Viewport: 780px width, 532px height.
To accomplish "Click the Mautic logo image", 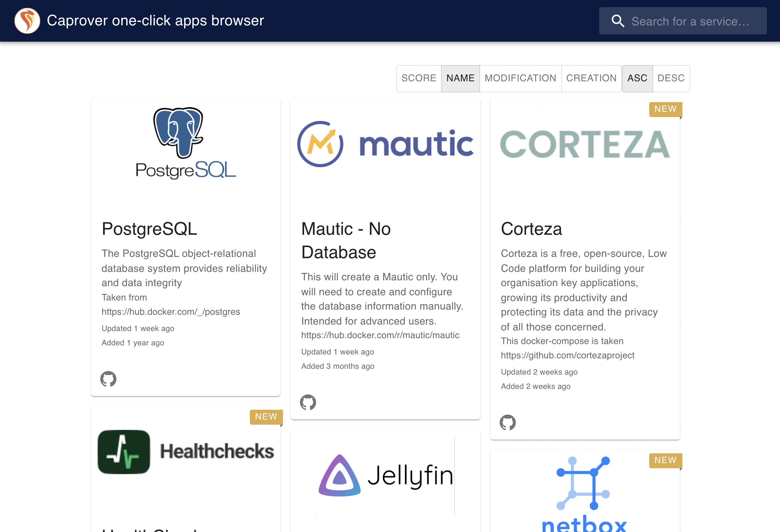I will click(385, 144).
